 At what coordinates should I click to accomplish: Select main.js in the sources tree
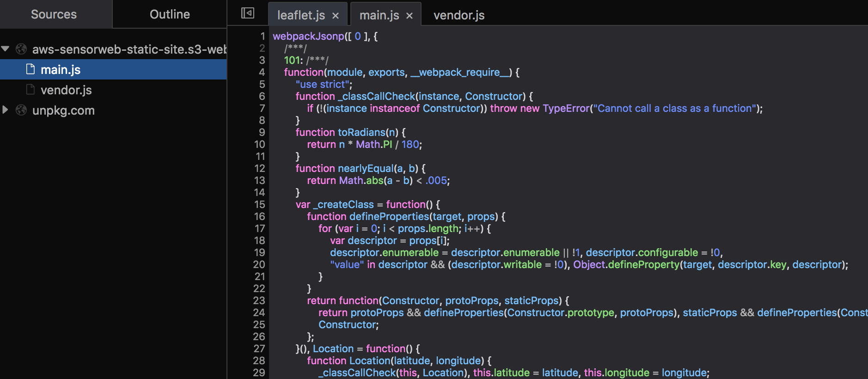tap(113, 69)
